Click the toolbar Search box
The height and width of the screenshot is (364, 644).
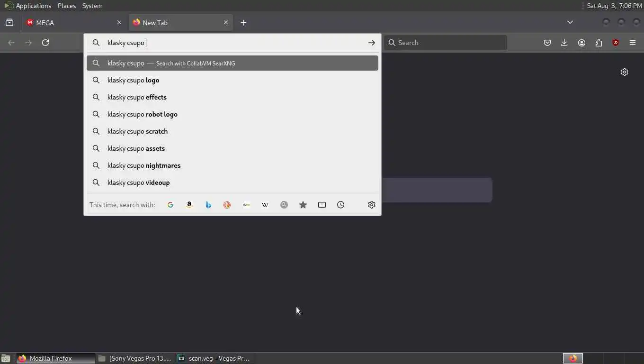pos(446,43)
